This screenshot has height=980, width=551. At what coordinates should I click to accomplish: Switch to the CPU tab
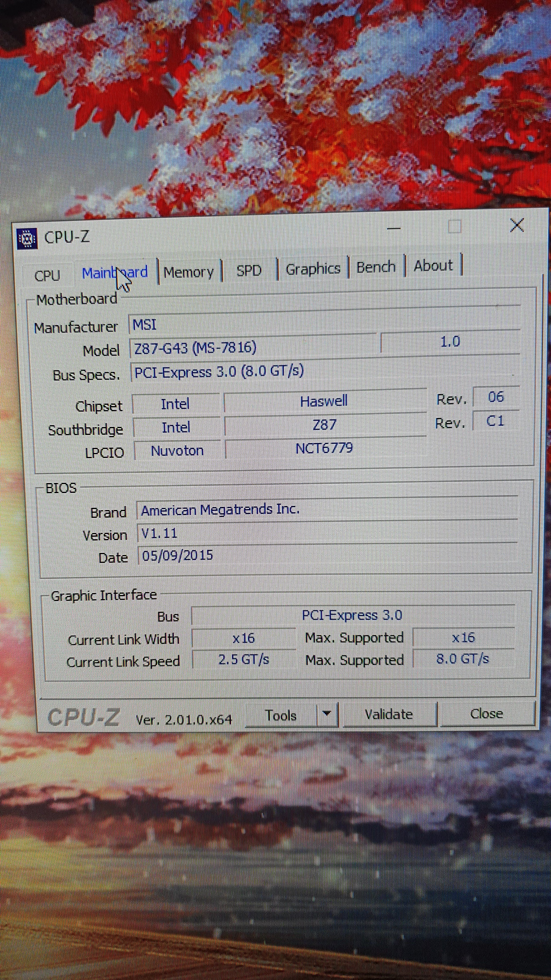(x=48, y=275)
